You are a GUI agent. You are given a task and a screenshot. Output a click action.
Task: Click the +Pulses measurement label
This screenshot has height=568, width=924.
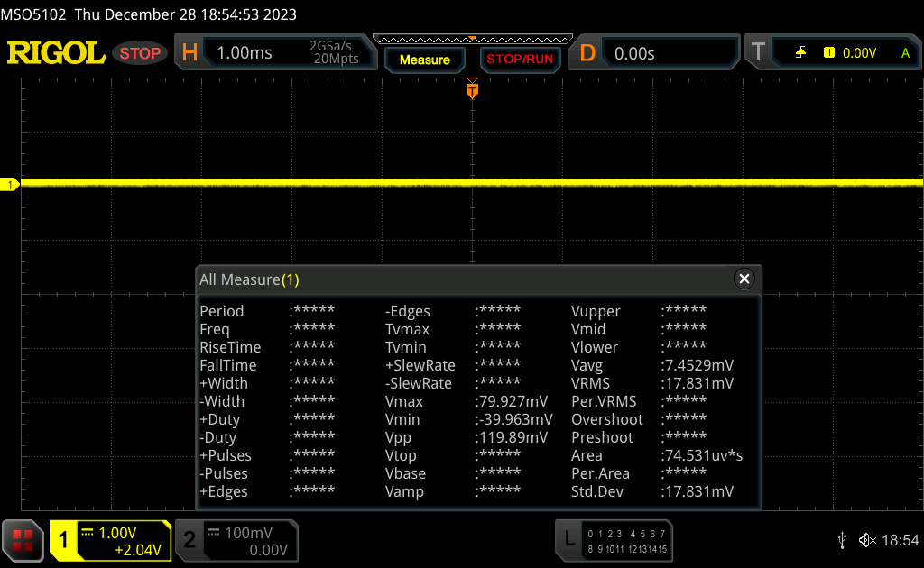pyautogui.click(x=226, y=455)
